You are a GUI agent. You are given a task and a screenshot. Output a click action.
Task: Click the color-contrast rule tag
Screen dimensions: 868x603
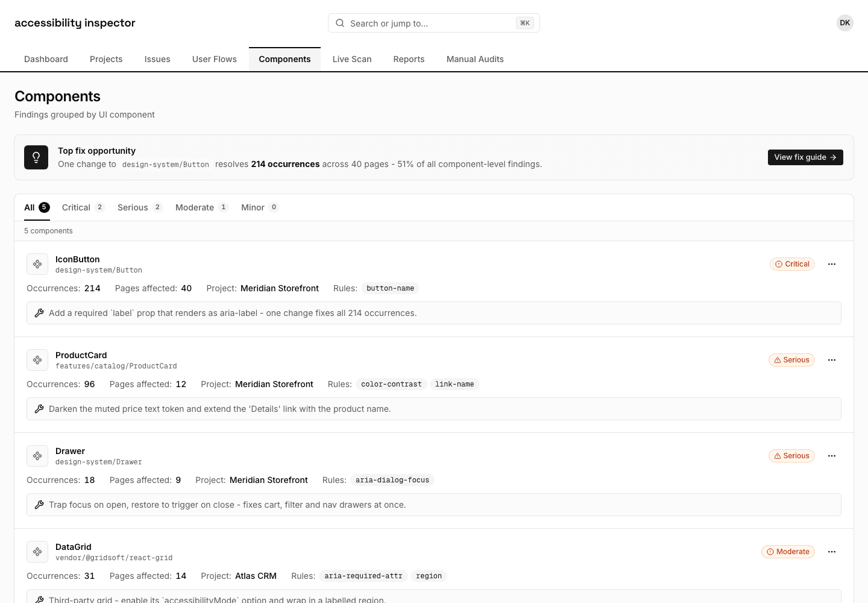pos(391,384)
